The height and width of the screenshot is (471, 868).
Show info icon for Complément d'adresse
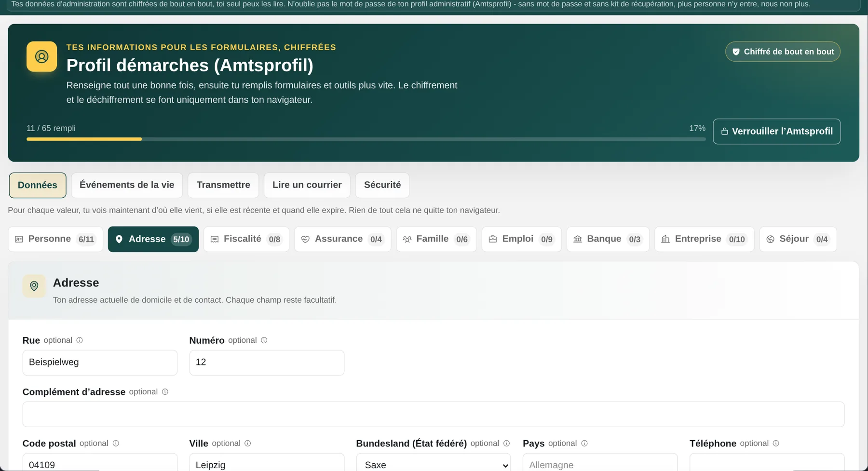[x=165, y=392]
